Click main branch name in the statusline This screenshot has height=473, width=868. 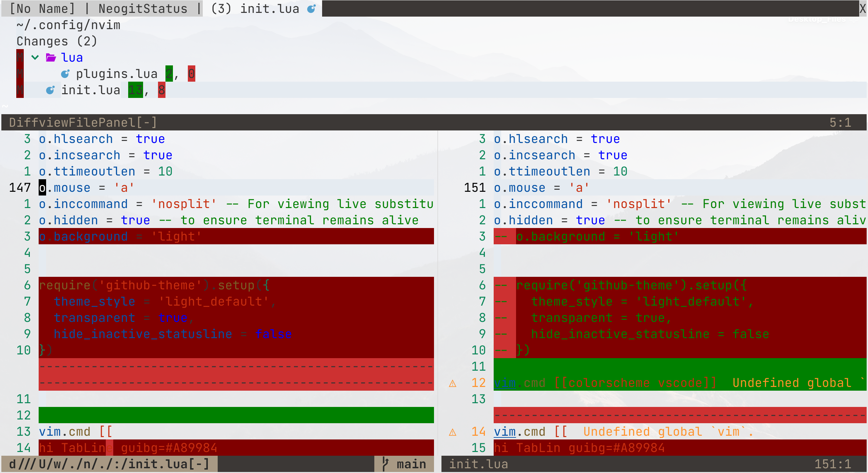click(x=411, y=464)
